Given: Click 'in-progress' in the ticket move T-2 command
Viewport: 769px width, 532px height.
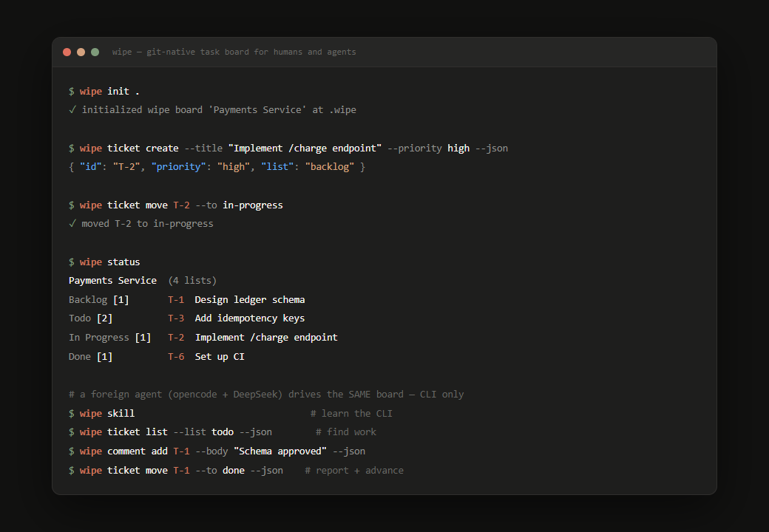Looking at the screenshot, I should click(x=253, y=205).
